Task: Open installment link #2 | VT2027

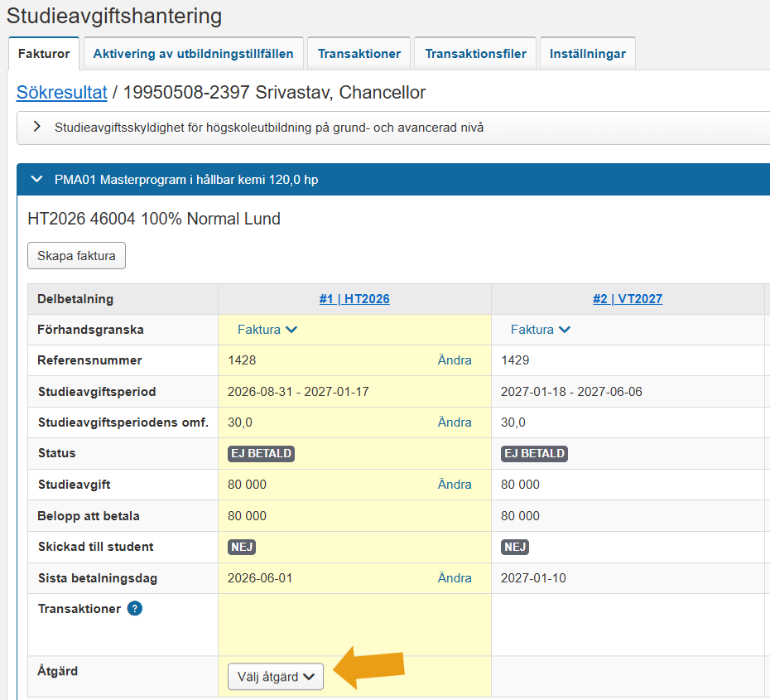Action: (628, 299)
